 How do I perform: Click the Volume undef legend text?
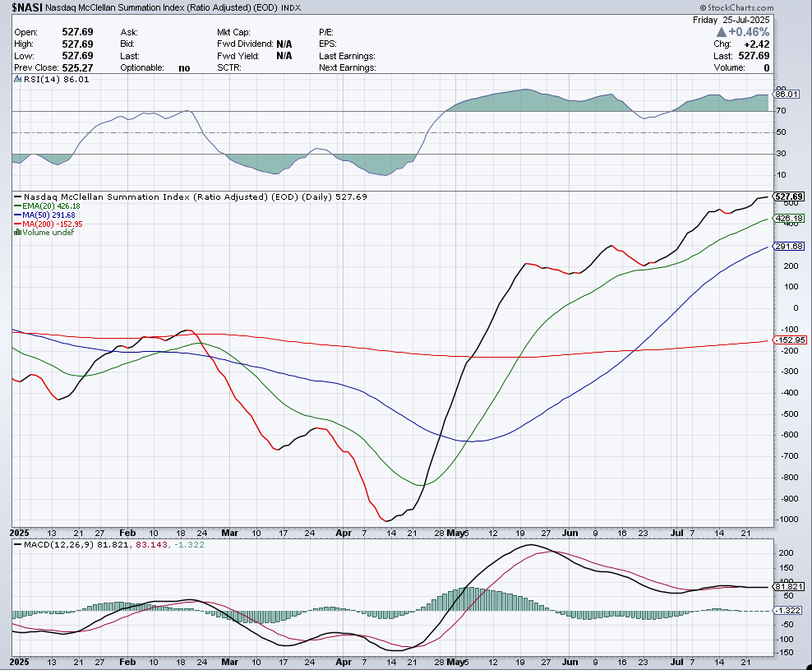coord(48,233)
